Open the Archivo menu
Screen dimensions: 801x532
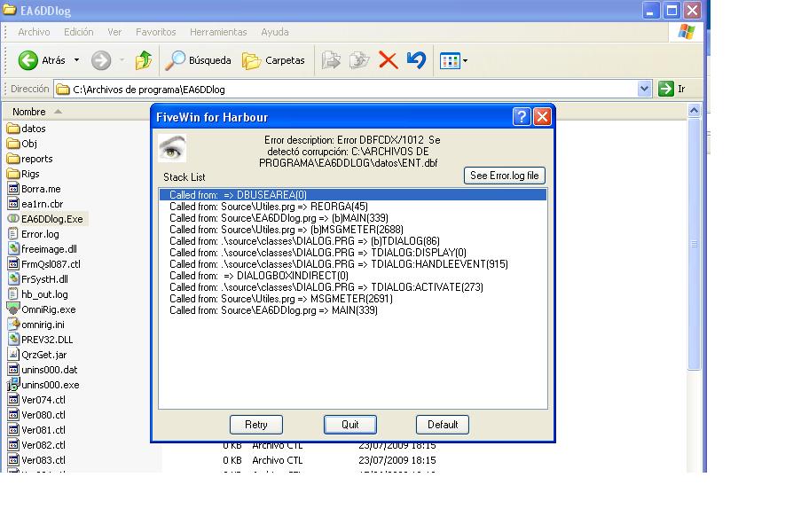point(34,32)
